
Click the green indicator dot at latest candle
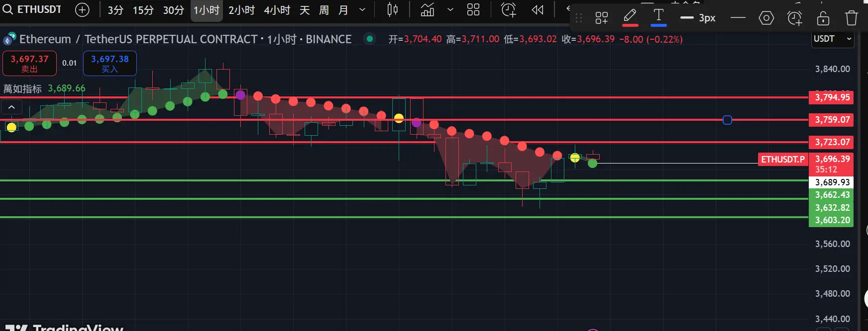click(x=592, y=163)
